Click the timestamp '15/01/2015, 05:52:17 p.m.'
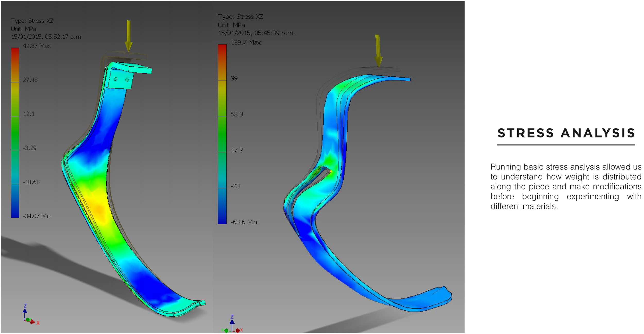Screen dimensions: 644x334 click(x=47, y=37)
